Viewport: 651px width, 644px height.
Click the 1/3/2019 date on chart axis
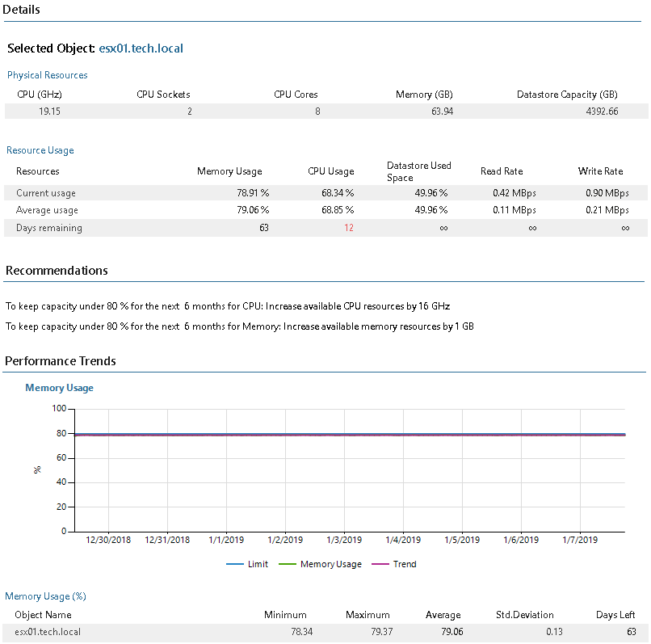pyautogui.click(x=344, y=540)
